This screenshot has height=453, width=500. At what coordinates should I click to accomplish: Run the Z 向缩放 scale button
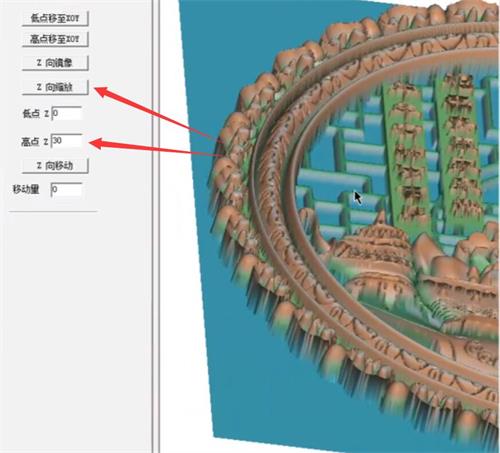(55, 87)
